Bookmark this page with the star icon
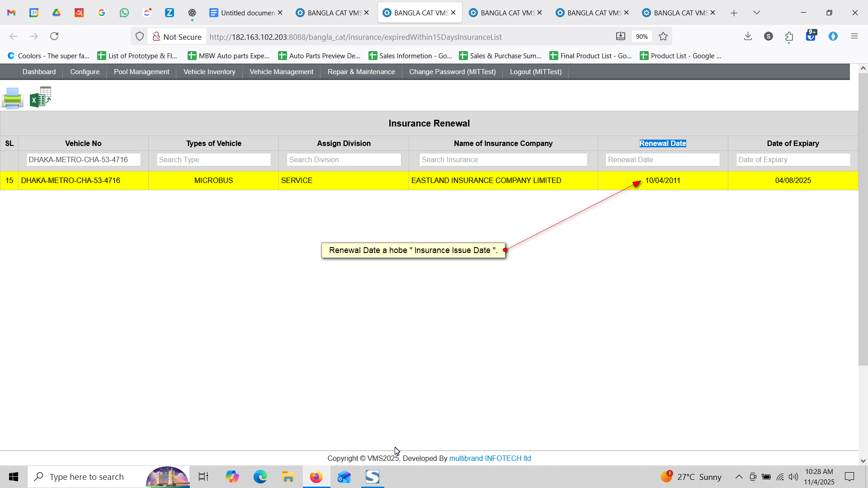Viewport: 868px width, 488px height. (663, 37)
